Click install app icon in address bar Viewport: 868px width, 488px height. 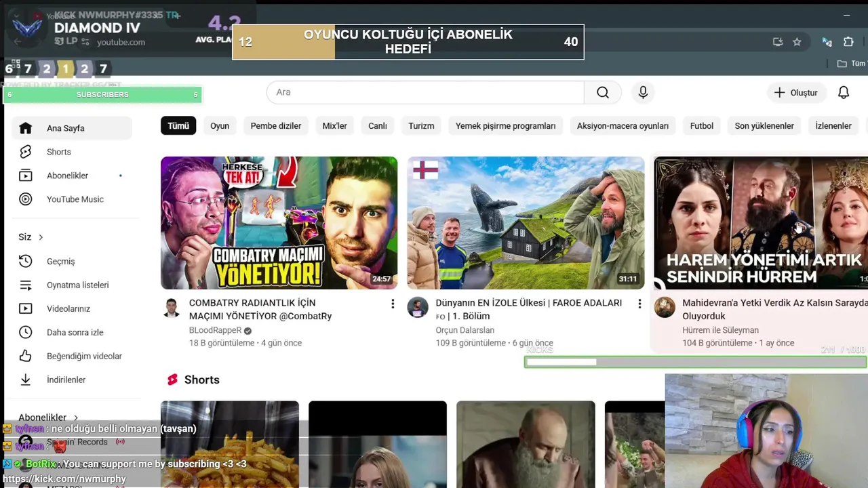point(778,42)
